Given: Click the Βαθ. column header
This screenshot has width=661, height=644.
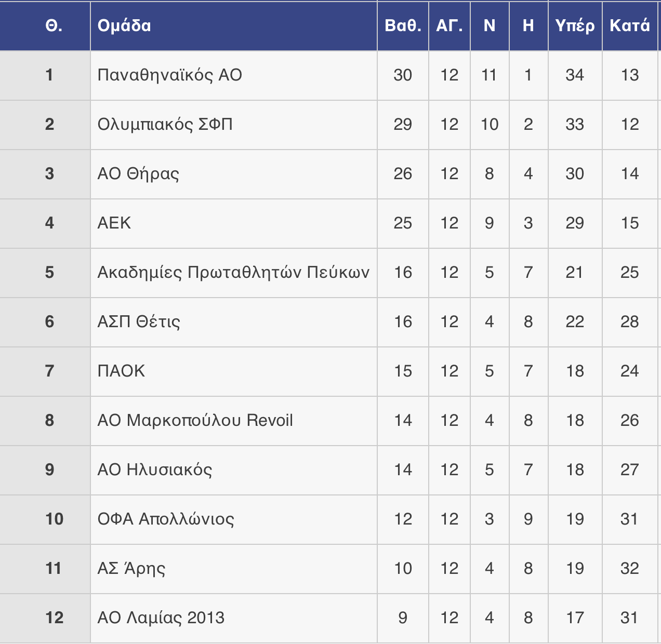Looking at the screenshot, I should click(403, 25).
